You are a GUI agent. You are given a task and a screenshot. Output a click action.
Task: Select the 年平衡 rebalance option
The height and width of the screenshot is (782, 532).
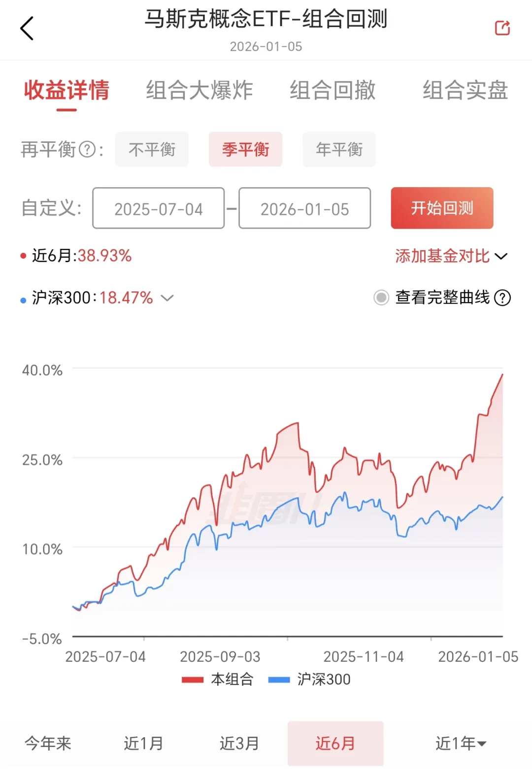339,149
